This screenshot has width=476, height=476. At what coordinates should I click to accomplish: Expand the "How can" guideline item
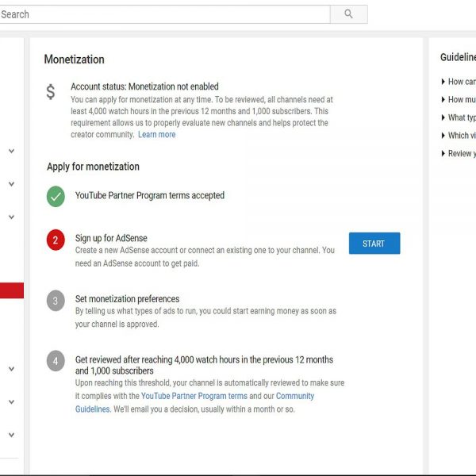tap(459, 82)
